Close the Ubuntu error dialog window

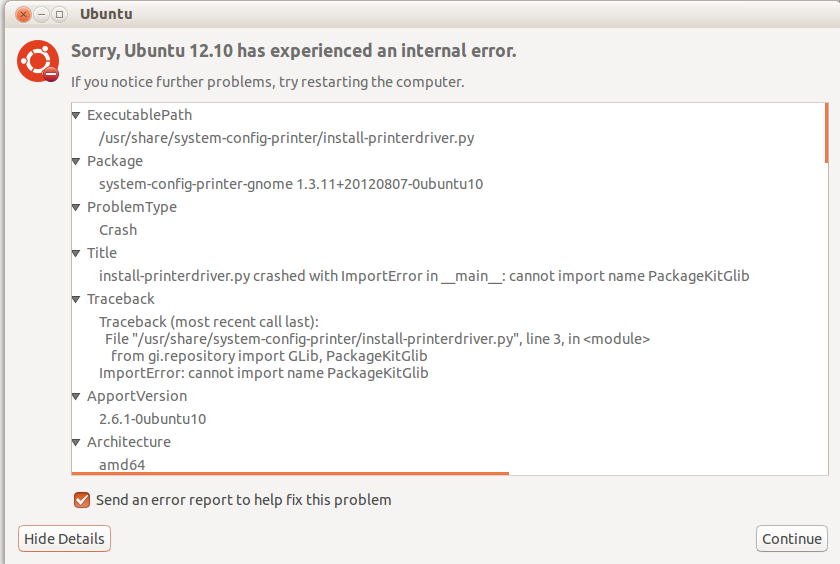tap(24, 15)
